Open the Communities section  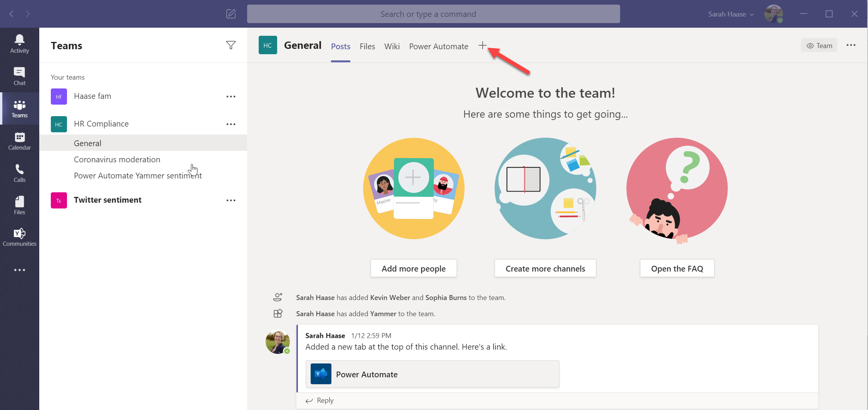(19, 236)
